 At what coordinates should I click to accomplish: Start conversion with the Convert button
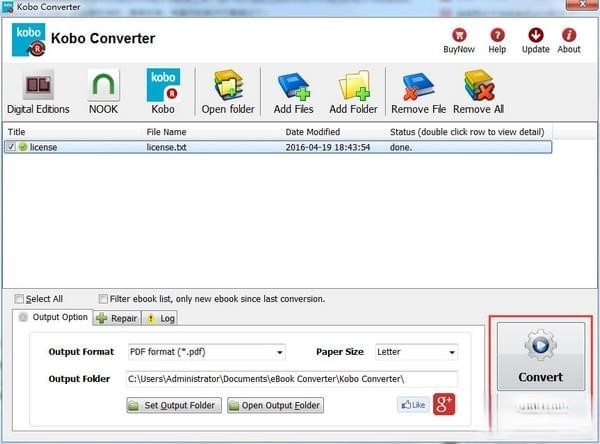tap(539, 356)
